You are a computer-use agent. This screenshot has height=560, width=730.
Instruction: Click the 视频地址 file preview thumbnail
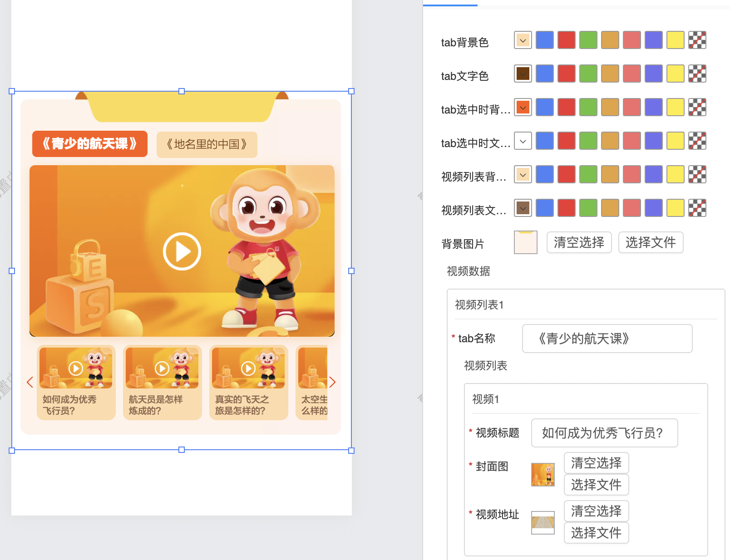click(x=543, y=523)
